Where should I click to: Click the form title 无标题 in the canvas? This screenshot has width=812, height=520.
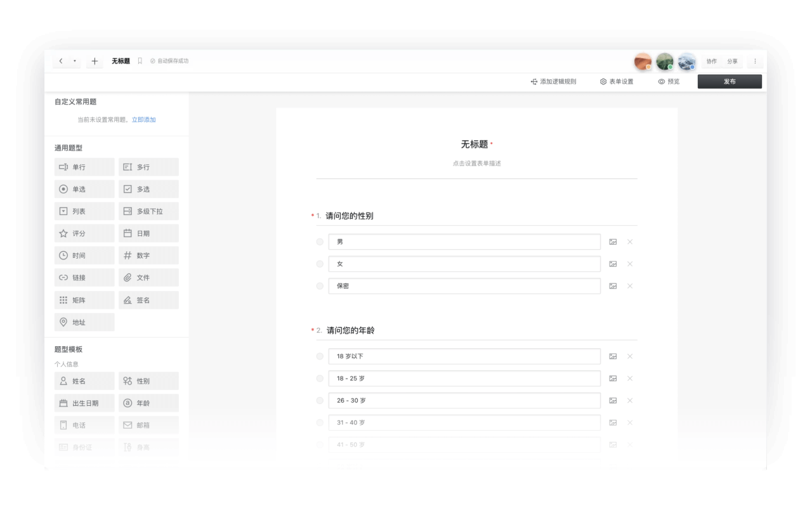(475, 145)
